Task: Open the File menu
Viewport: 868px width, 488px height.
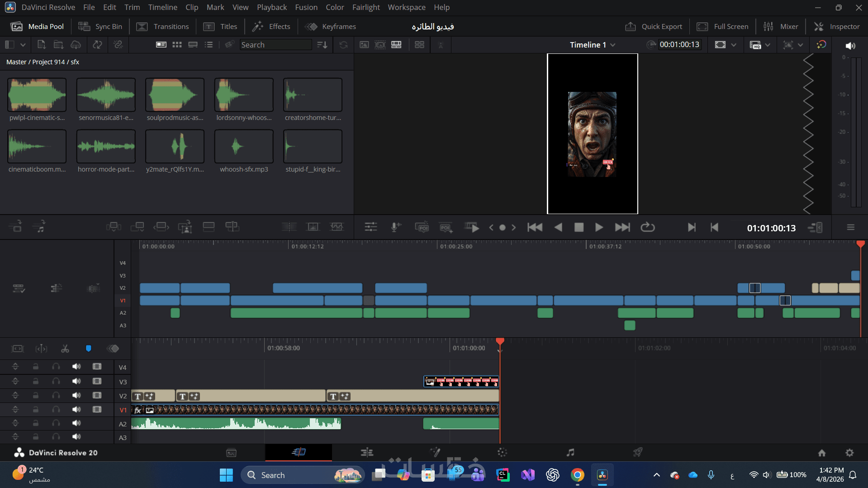Action: 89,7
